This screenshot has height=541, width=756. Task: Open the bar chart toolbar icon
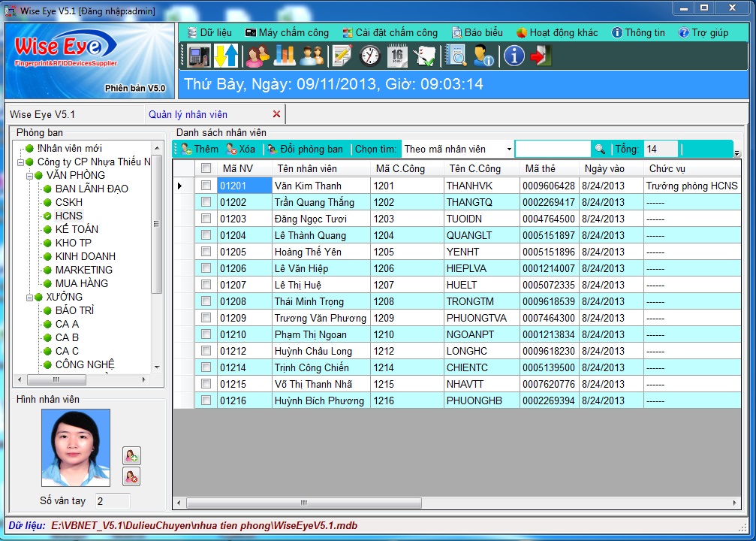pos(285,56)
